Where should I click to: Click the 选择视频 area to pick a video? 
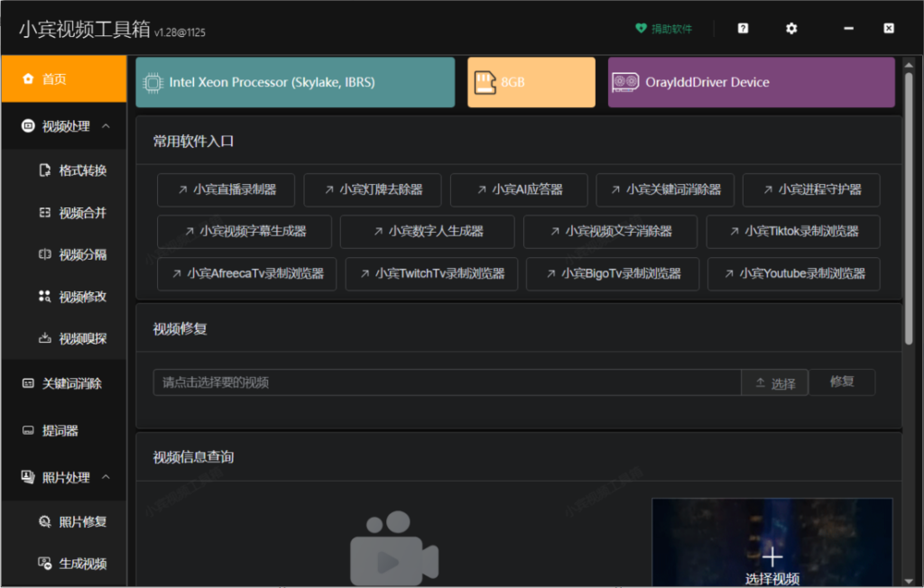tap(772, 555)
